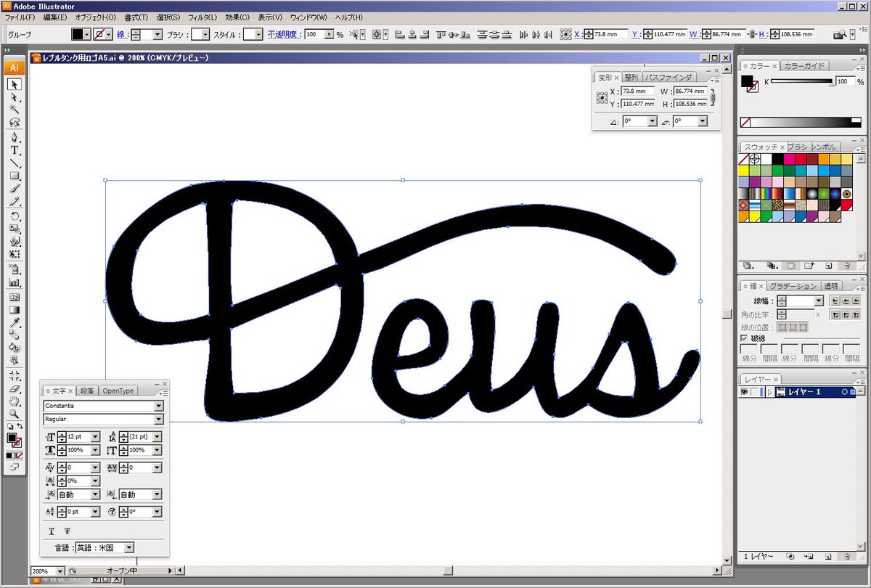The image size is (871, 588).
Task: Click the target circle of レイヤー 1
Action: [x=844, y=392]
